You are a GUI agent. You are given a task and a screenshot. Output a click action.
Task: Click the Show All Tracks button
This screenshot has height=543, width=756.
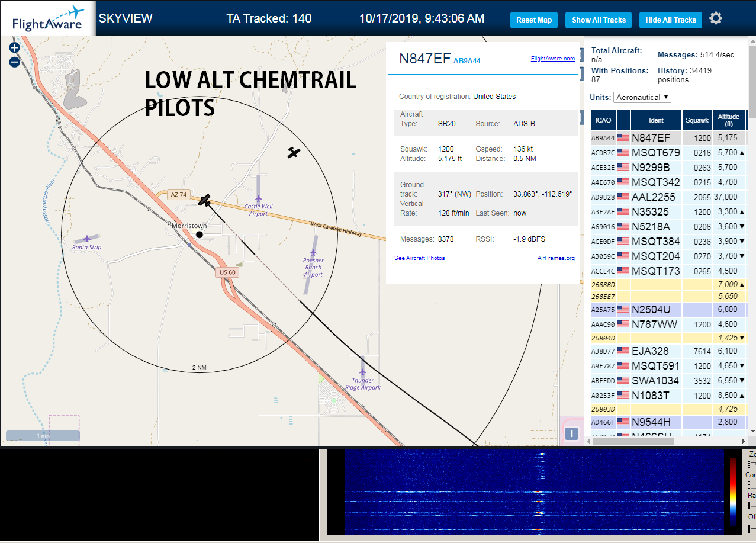click(x=599, y=20)
